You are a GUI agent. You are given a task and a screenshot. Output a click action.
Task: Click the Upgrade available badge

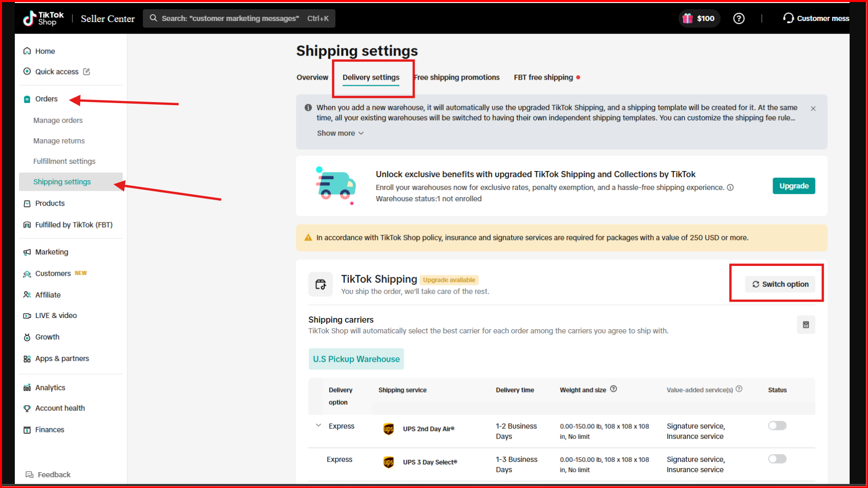point(449,280)
